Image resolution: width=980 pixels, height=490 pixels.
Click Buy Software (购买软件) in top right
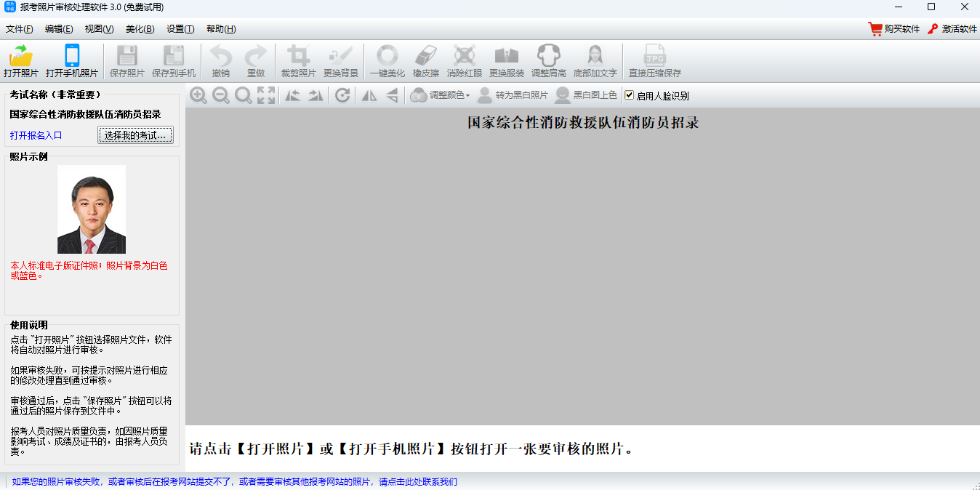pos(894,29)
